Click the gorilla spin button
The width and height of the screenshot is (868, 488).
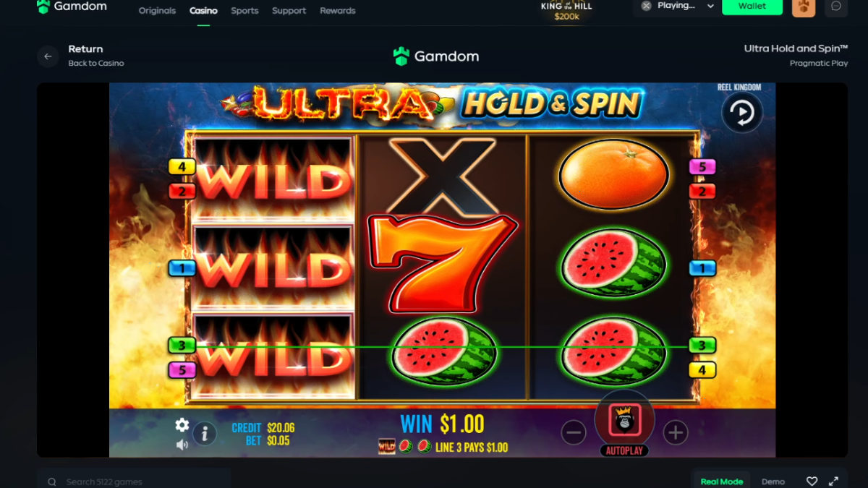625,419
